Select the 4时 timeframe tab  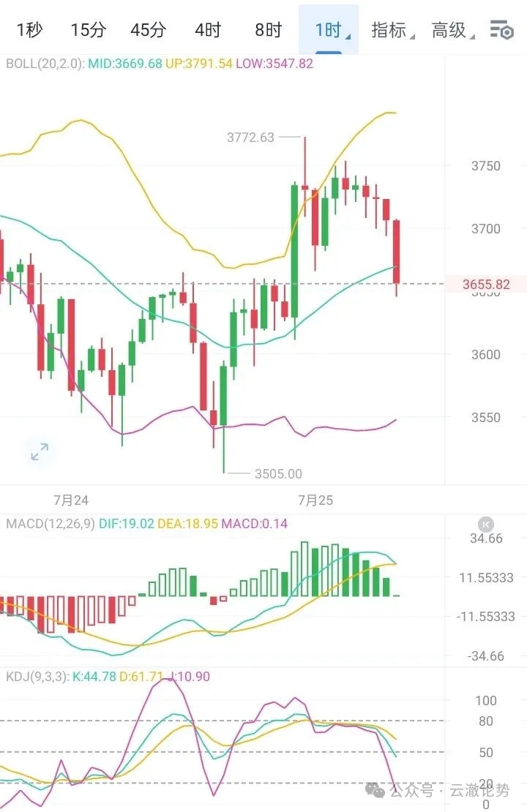point(208,31)
